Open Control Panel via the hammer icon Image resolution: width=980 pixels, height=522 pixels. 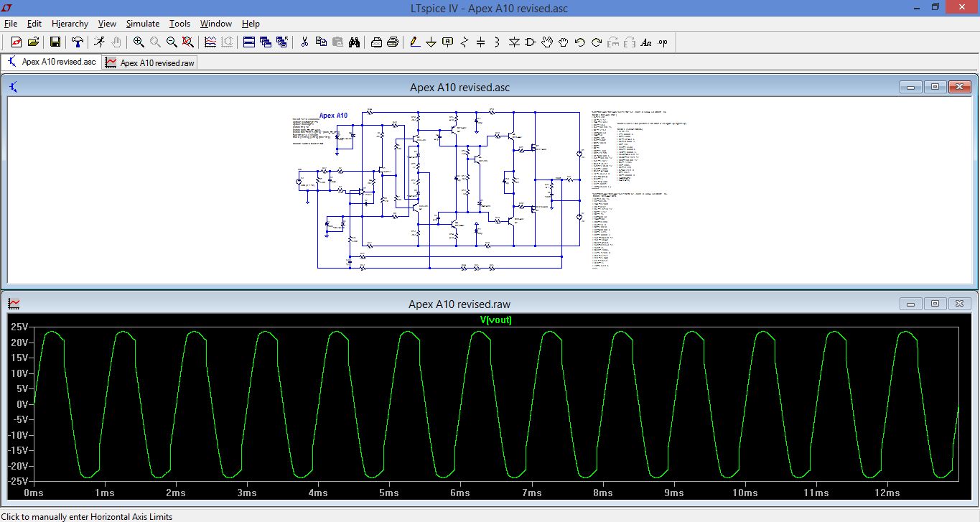[x=78, y=42]
